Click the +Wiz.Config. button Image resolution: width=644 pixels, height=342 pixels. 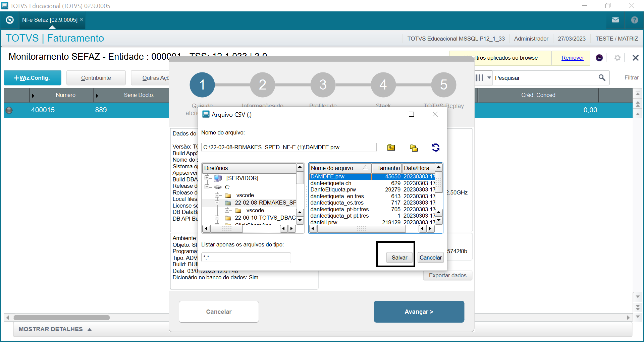(33, 78)
